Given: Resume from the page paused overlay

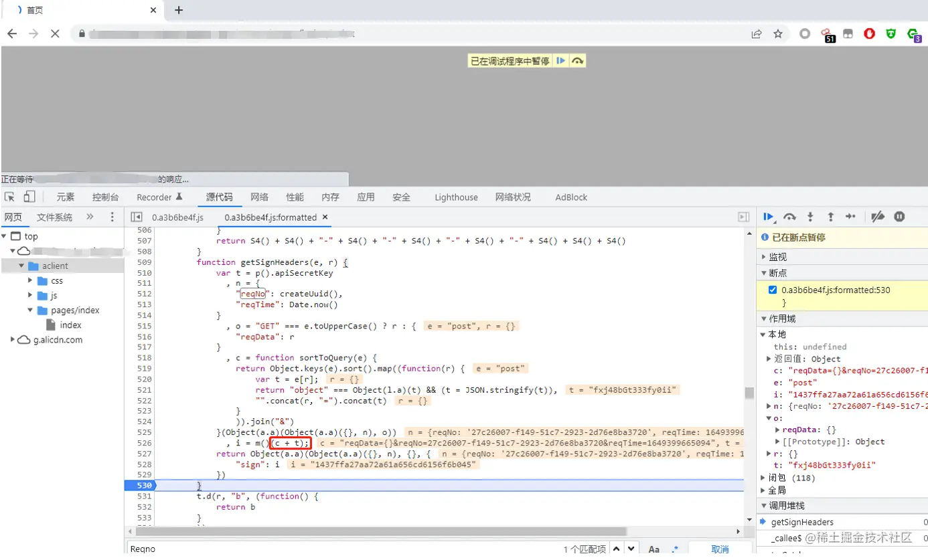Looking at the screenshot, I should pos(561,61).
